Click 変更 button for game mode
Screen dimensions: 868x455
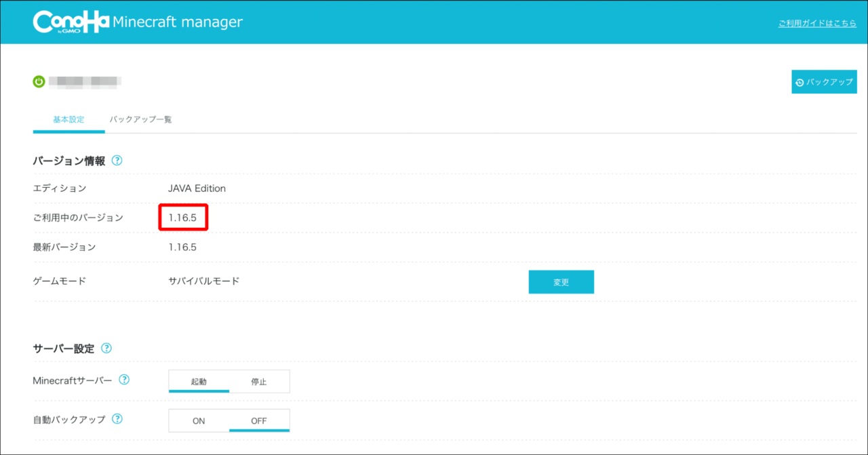(x=561, y=282)
